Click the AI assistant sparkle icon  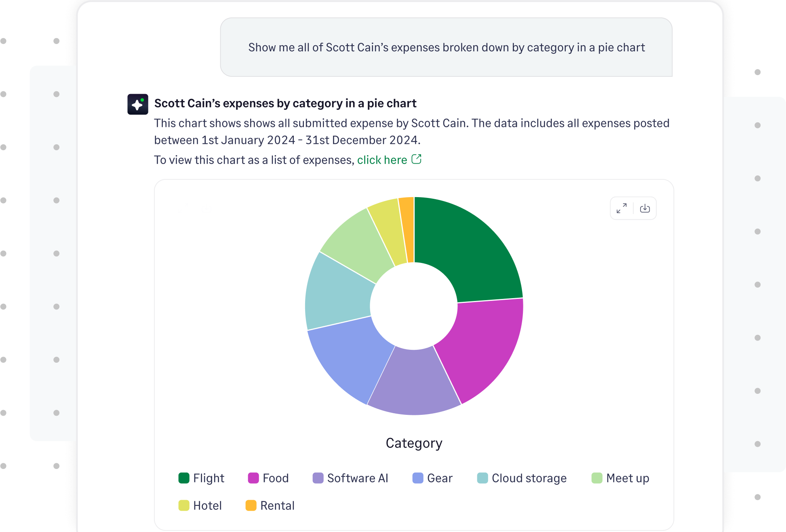137,104
